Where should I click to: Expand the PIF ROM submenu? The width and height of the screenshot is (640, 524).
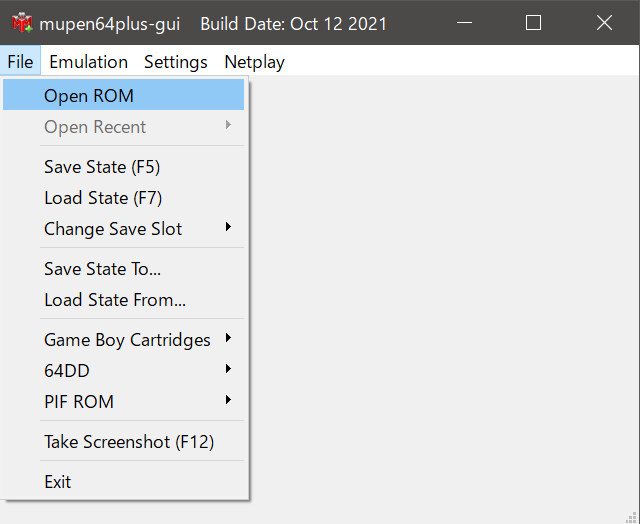[124, 401]
